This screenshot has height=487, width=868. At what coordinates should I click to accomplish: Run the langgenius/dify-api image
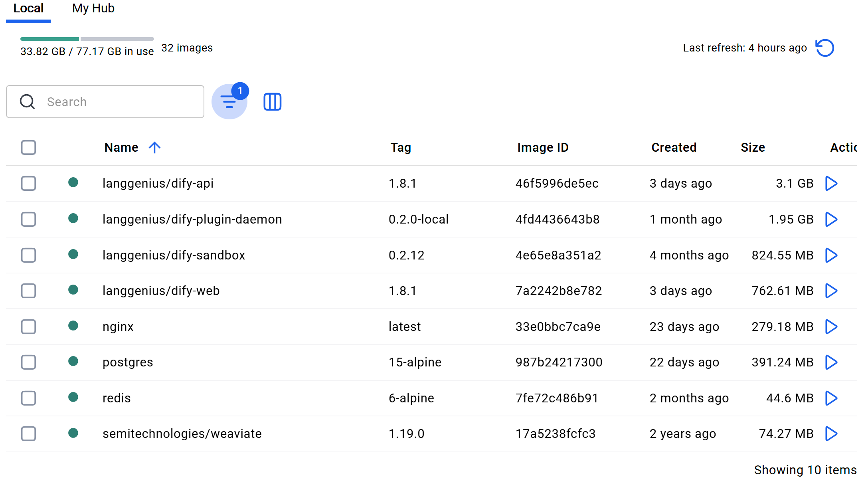click(831, 184)
